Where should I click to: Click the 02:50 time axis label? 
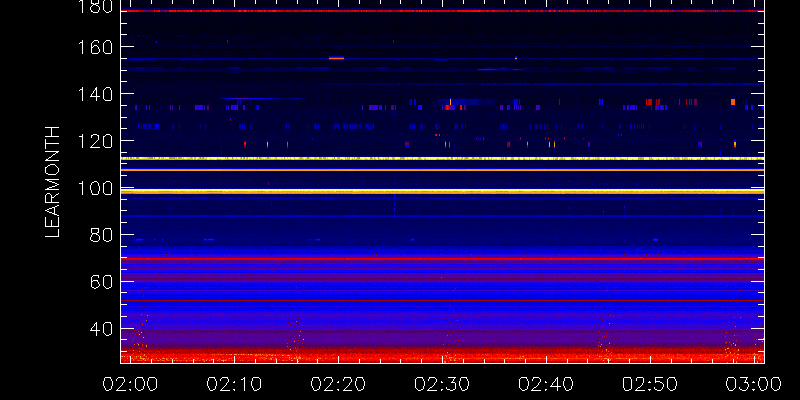[650, 384]
